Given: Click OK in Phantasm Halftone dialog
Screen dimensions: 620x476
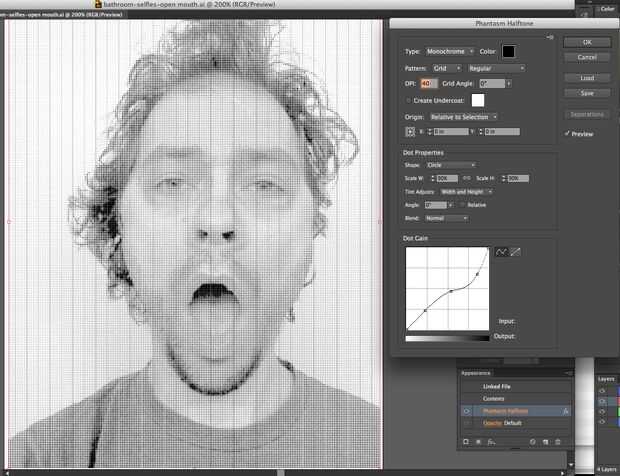Looking at the screenshot, I should click(587, 42).
